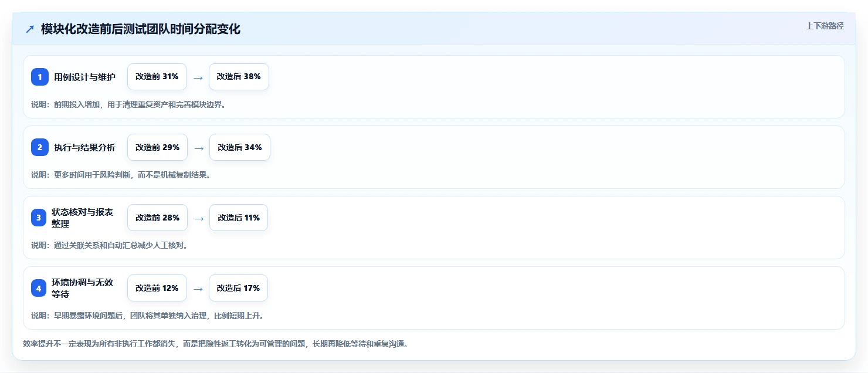868x373 pixels.
Task: Click the footer summary starting with 效率提升不一定
Action: click(215, 344)
